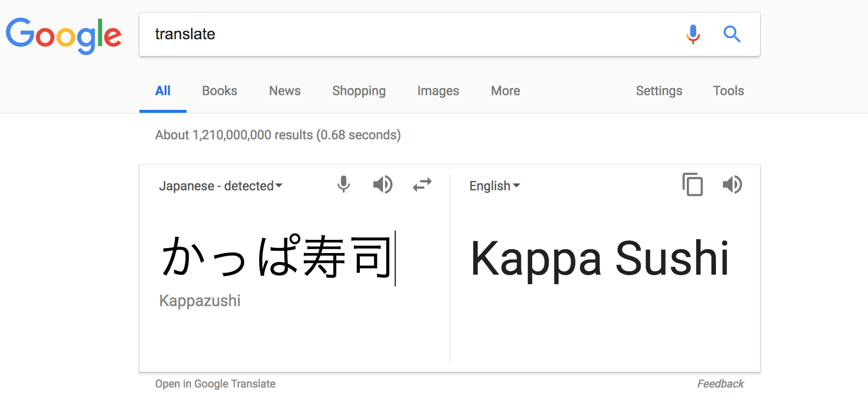This screenshot has width=868, height=414.
Task: Open the English target language dropdown
Action: pos(494,186)
